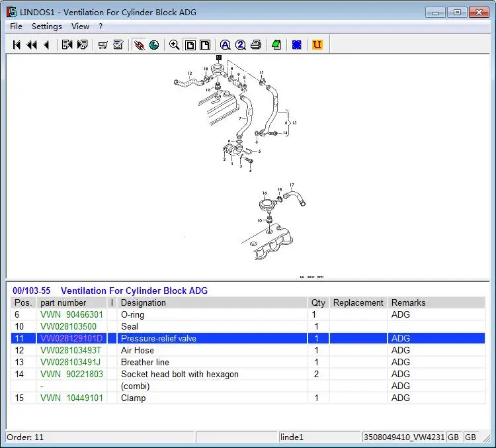Select part number 'VWN 90221803'
Image resolution: width=496 pixels, height=448 pixels.
pyautogui.click(x=71, y=374)
